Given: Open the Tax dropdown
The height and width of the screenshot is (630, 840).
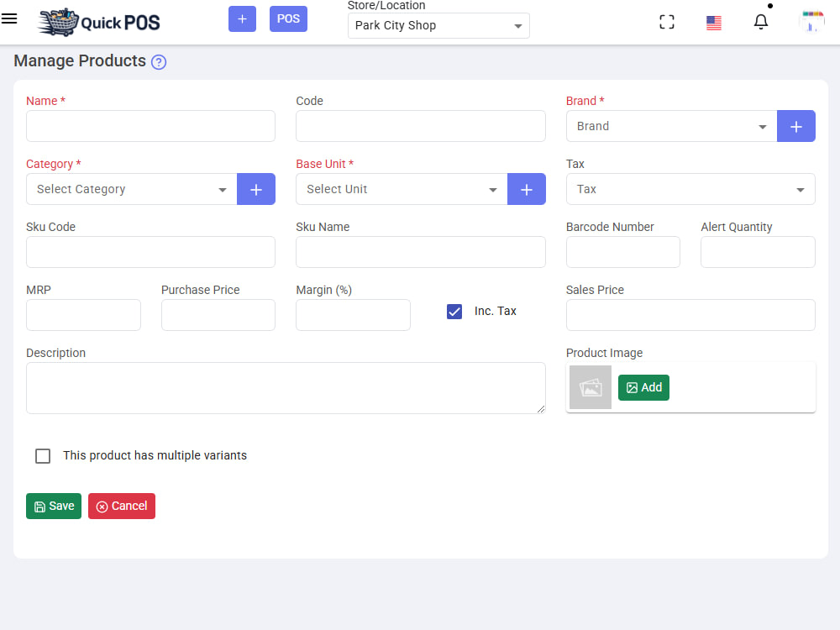Looking at the screenshot, I should coord(690,189).
